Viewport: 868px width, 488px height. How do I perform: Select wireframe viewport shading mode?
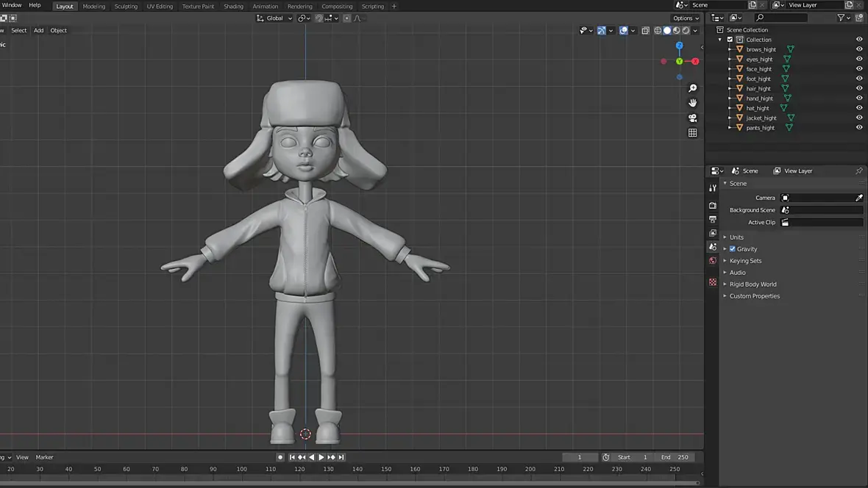pos(658,31)
